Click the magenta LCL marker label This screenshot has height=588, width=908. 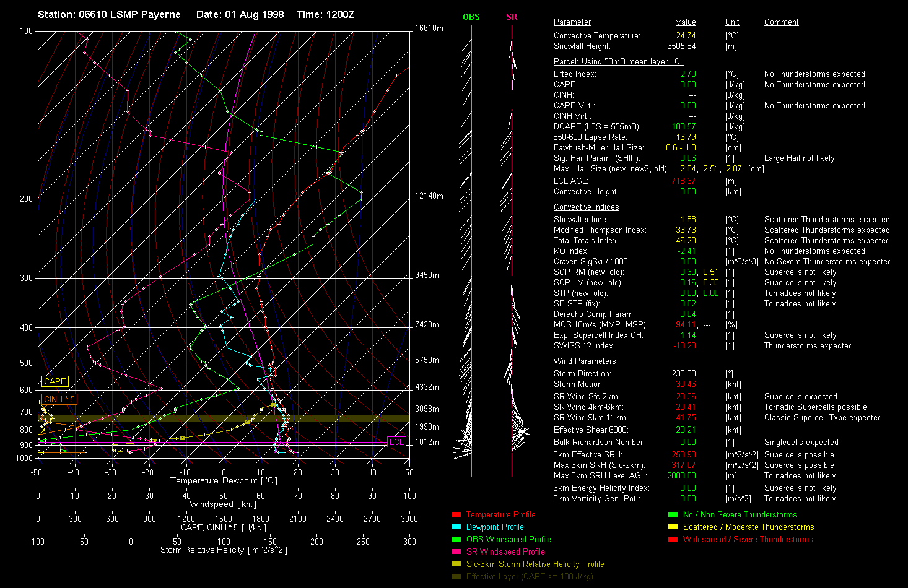[396, 442]
